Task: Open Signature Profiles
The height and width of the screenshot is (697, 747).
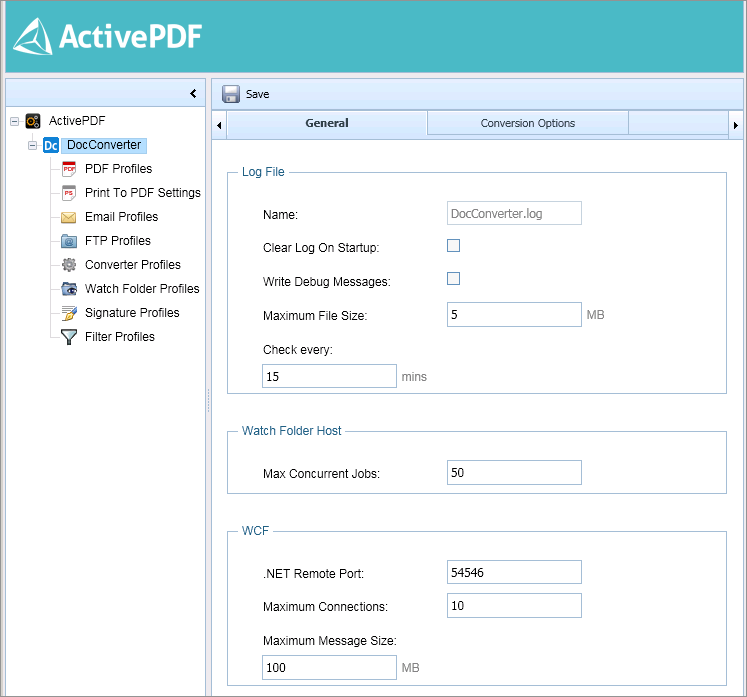Action: point(132,313)
